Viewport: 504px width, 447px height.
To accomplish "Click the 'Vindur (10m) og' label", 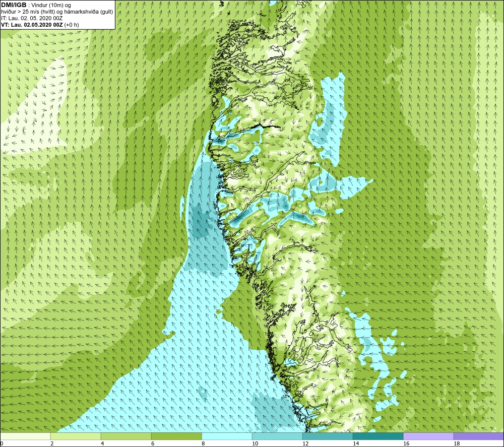I will pos(51,6).
